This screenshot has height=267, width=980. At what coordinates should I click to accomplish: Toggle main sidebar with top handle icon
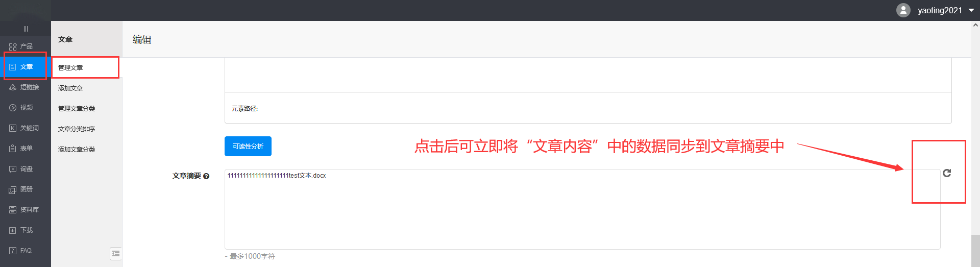pyautogui.click(x=26, y=29)
